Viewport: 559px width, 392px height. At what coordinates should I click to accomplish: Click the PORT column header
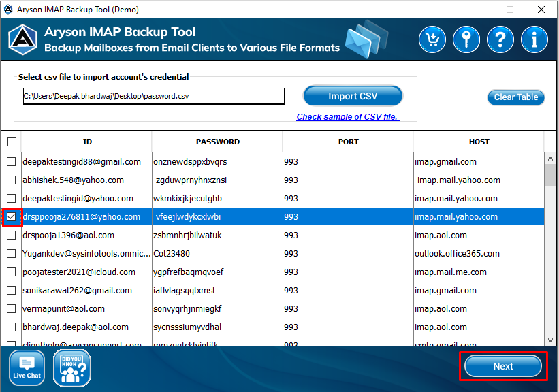[x=349, y=142]
